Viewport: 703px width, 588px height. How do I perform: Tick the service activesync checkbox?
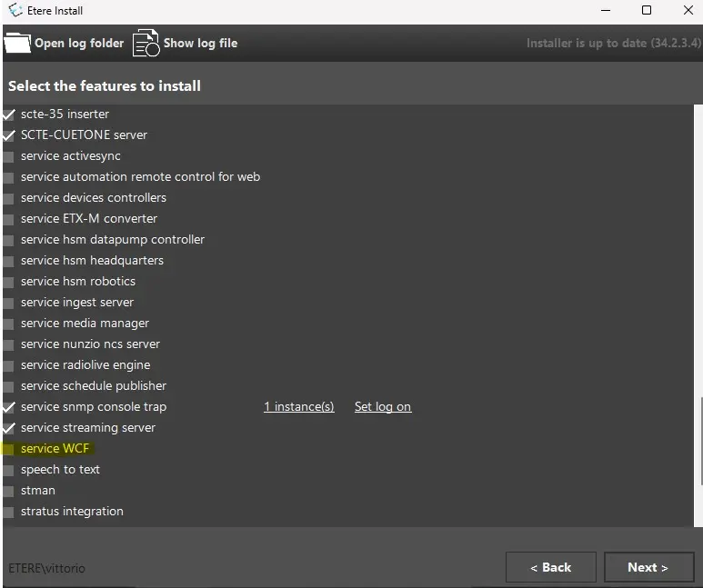[x=9, y=156]
